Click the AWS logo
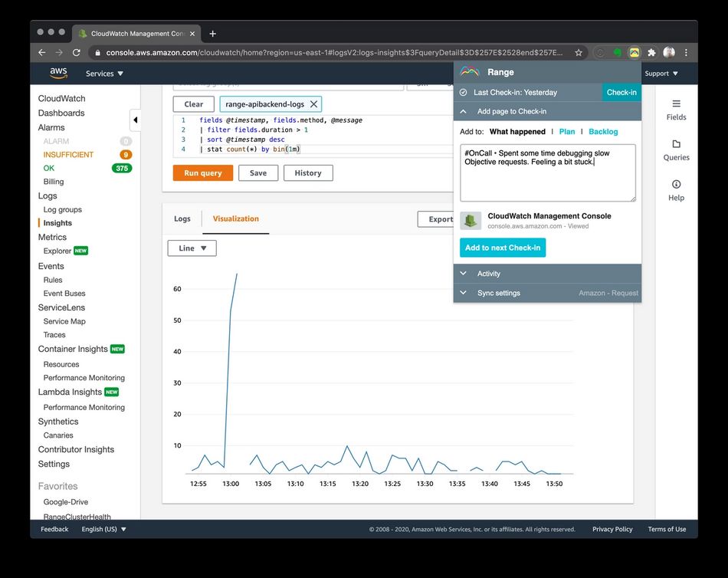 pyautogui.click(x=58, y=73)
